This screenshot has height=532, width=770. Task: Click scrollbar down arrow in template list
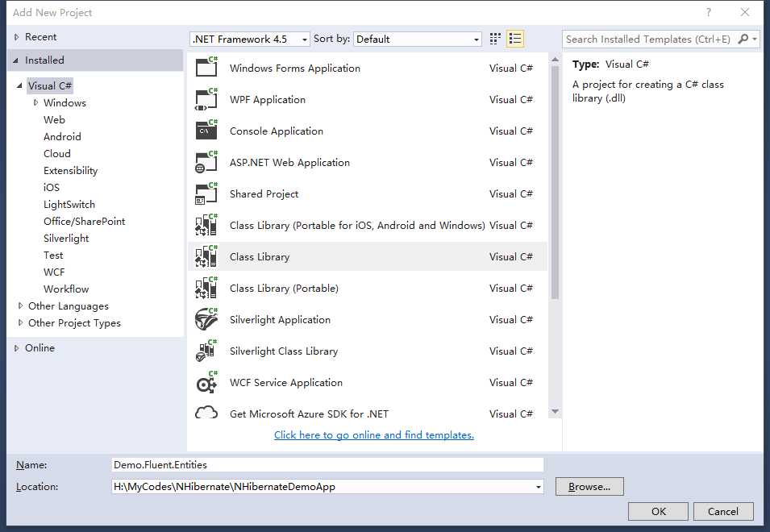(555, 412)
